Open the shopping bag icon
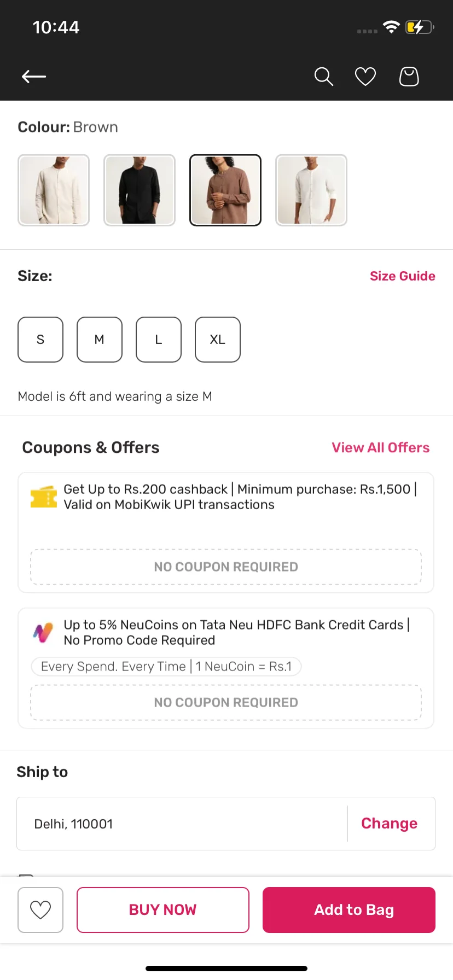Screen dimensions: 453x980 click(409, 77)
